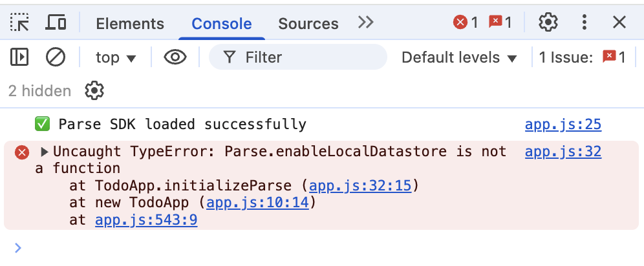Open the 1 Issue link

pyautogui.click(x=582, y=57)
